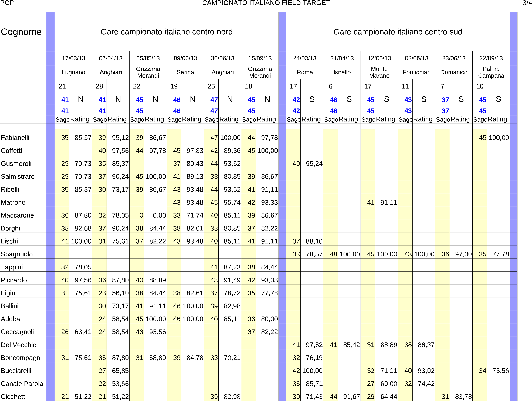Screen dimensions: 532x401
Task: Click the 3/4 page number
Action: 527,3
